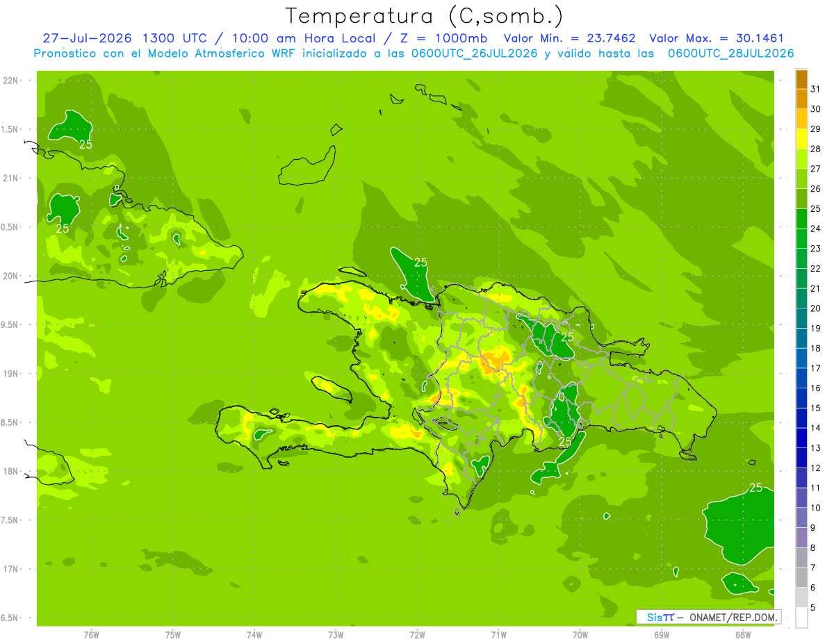Click the "10:00 am Hora Local" text
This screenshot has height=644, width=834.
[x=304, y=38]
